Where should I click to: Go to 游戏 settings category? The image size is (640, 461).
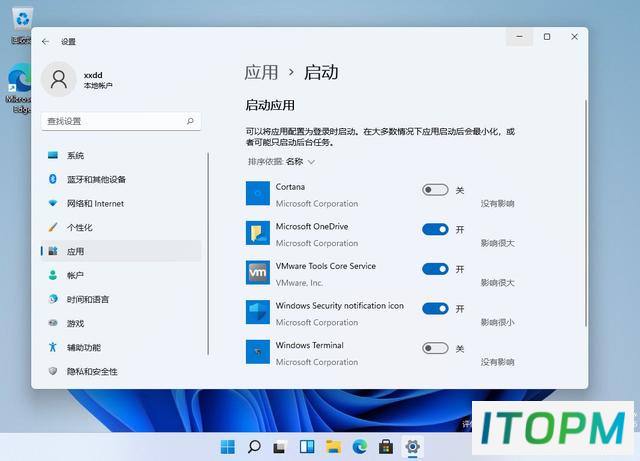(121, 323)
